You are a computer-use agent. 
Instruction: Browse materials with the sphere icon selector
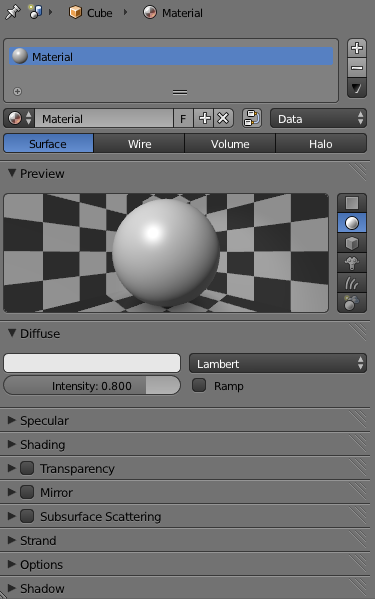coord(19,118)
